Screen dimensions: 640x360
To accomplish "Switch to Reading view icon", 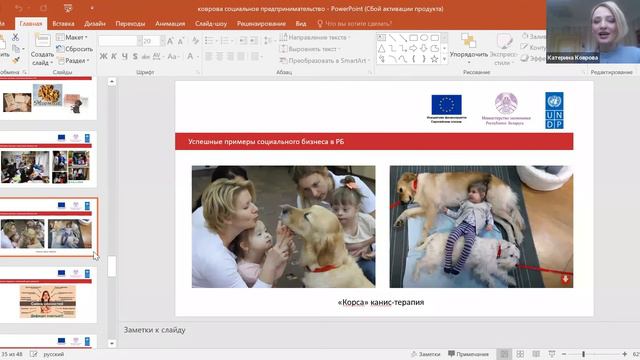I will [536, 354].
